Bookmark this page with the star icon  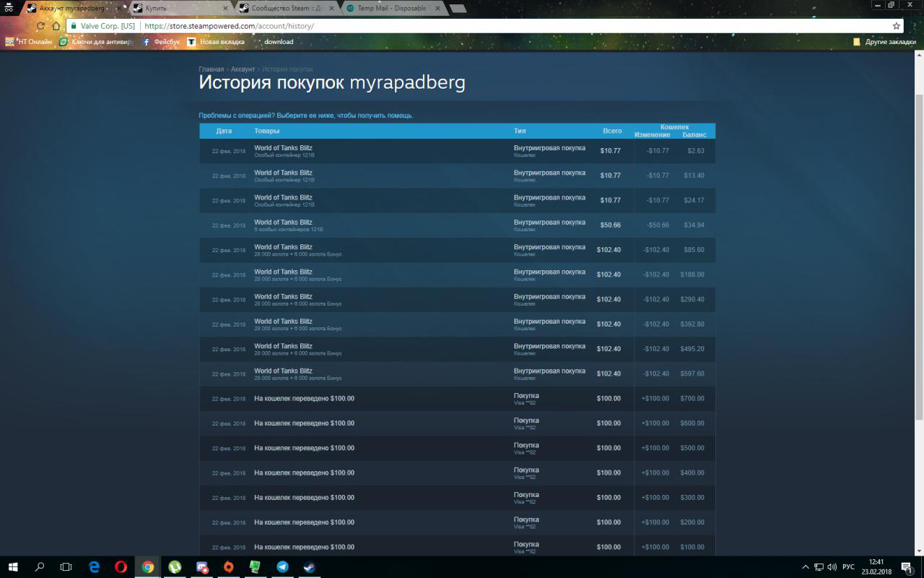pyautogui.click(x=897, y=26)
